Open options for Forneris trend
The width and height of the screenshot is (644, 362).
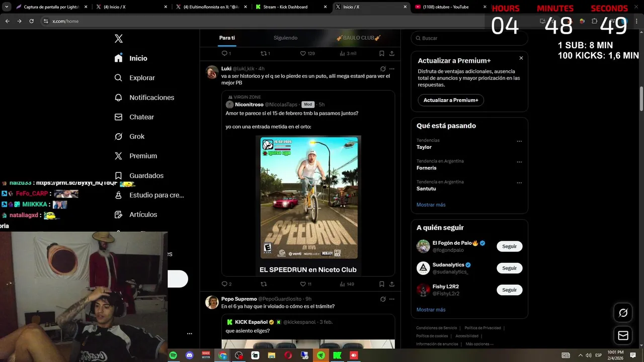click(x=519, y=162)
